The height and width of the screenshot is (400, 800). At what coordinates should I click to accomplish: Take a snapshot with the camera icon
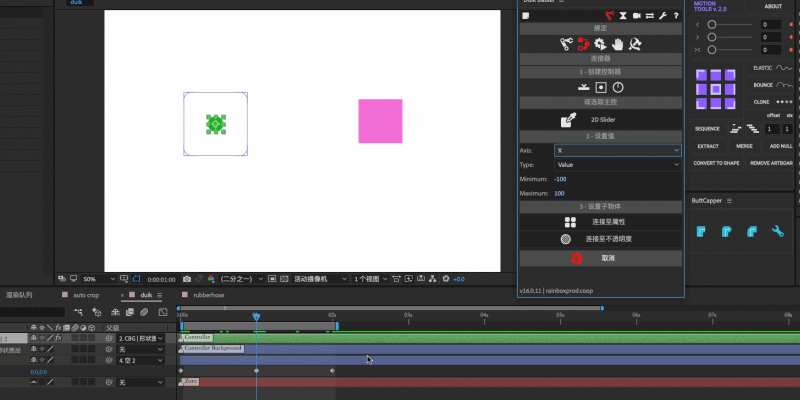pos(187,279)
